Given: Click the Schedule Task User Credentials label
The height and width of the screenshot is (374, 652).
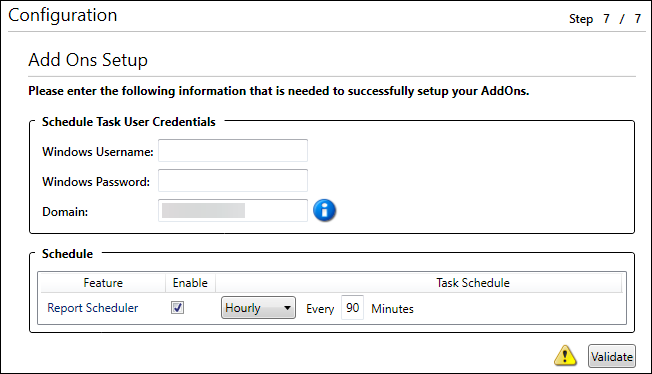Looking at the screenshot, I should [129, 122].
